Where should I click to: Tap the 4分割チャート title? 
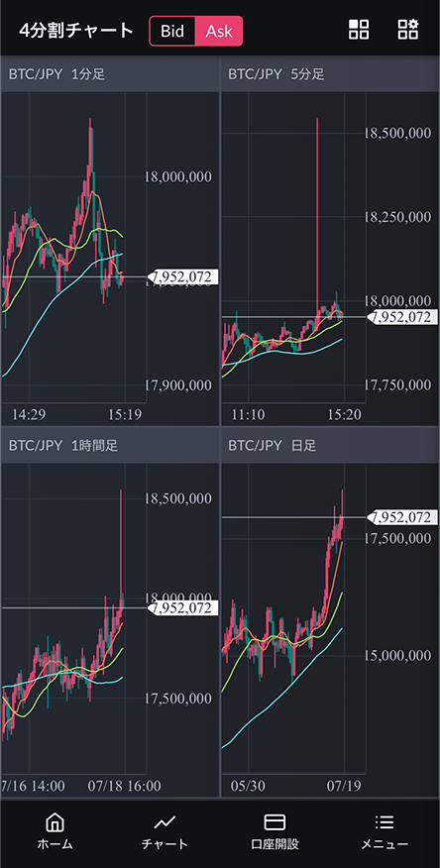pyautogui.click(x=76, y=31)
